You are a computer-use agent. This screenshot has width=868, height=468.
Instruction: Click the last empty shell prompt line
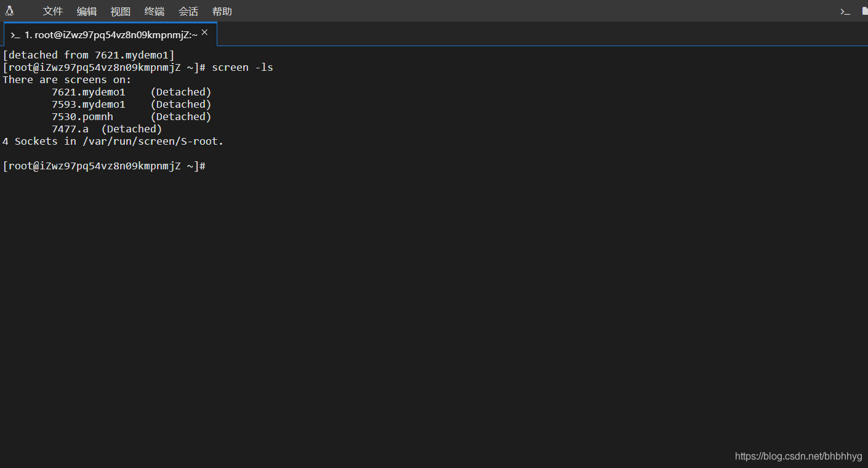click(104, 166)
